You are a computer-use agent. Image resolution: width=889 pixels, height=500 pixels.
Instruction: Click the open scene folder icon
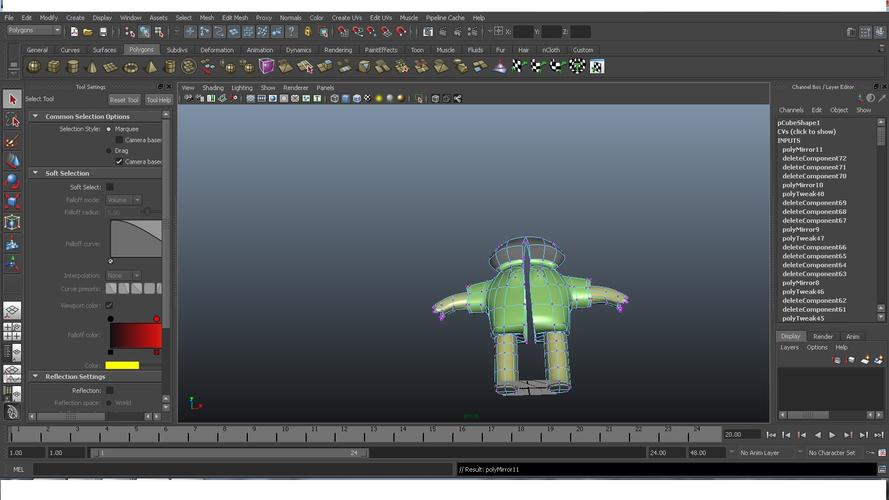click(x=88, y=32)
